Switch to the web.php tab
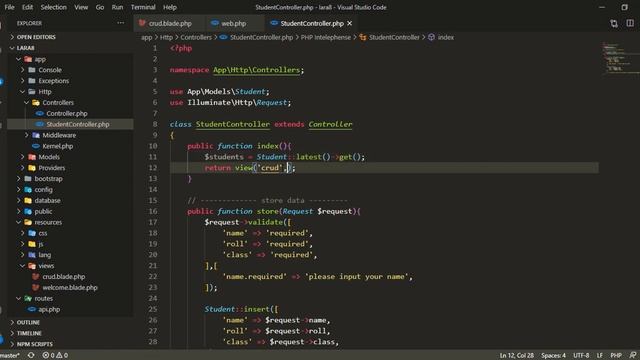 [x=233, y=23]
